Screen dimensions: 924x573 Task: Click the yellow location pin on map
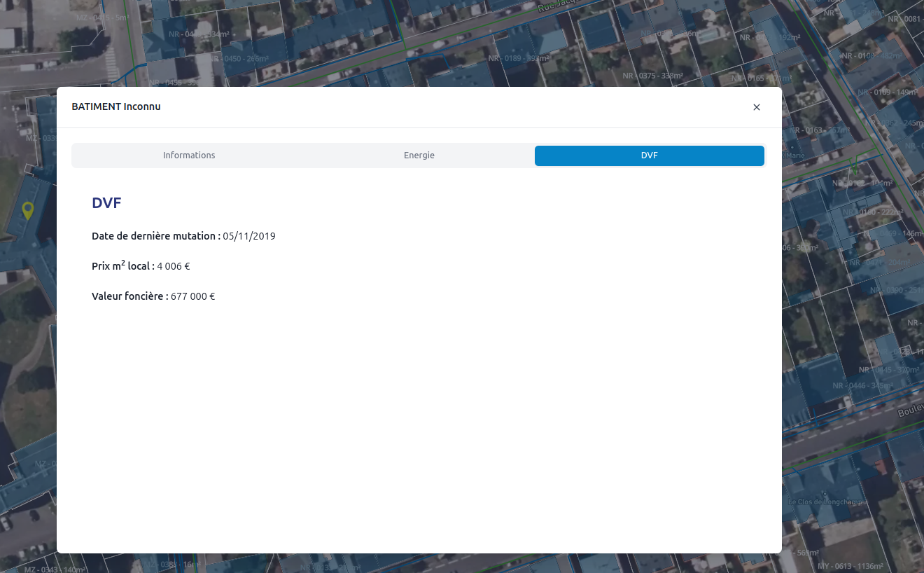coord(27,209)
